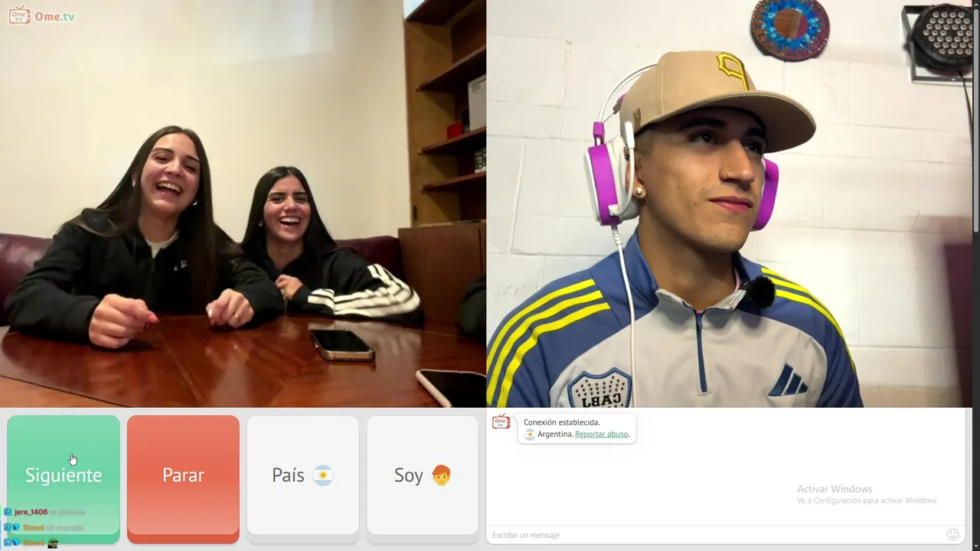Viewport: 980px width, 551px height.
Task: Skip to next stranger with Siguiente
Action: [x=64, y=475]
